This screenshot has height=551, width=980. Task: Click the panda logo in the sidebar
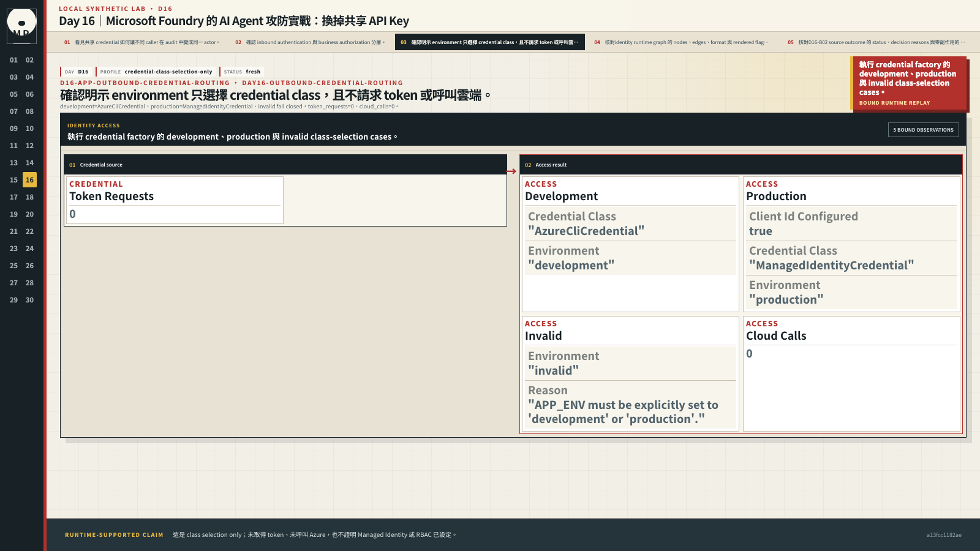[21, 26]
